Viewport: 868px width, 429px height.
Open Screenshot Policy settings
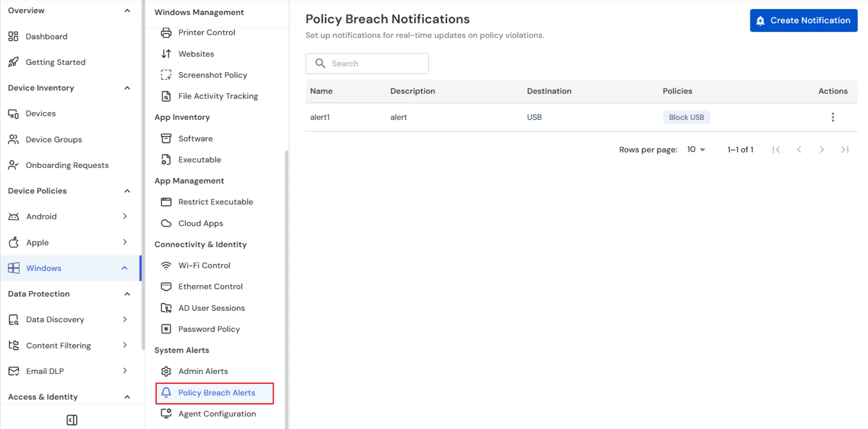212,75
